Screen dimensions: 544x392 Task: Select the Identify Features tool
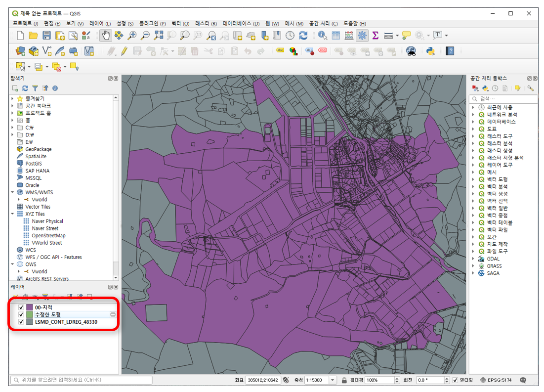point(323,36)
